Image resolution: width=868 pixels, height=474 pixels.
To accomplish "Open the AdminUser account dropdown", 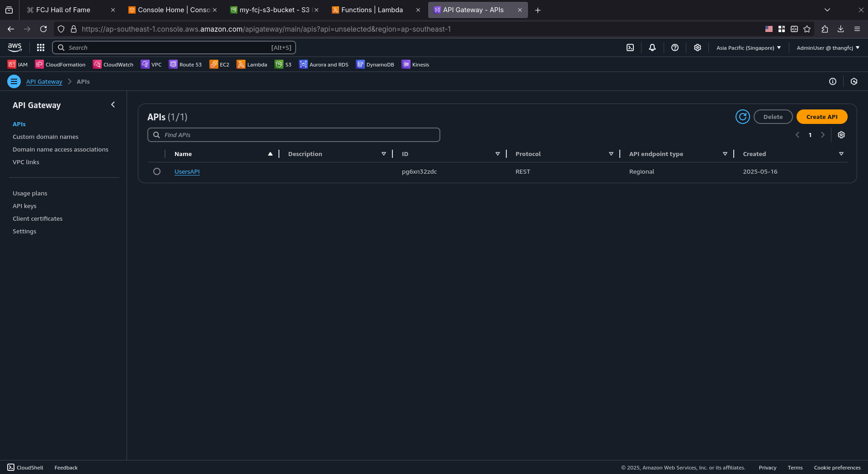I will coord(828,47).
